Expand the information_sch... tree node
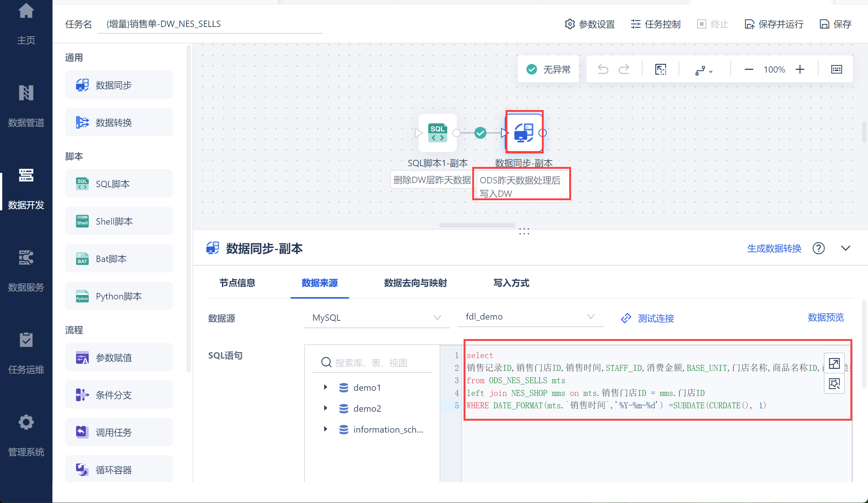 point(325,429)
